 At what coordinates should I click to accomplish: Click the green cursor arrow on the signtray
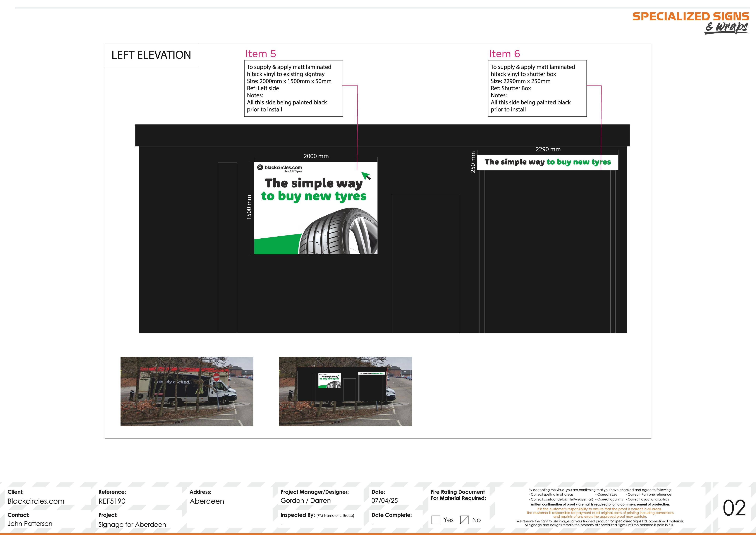click(366, 176)
